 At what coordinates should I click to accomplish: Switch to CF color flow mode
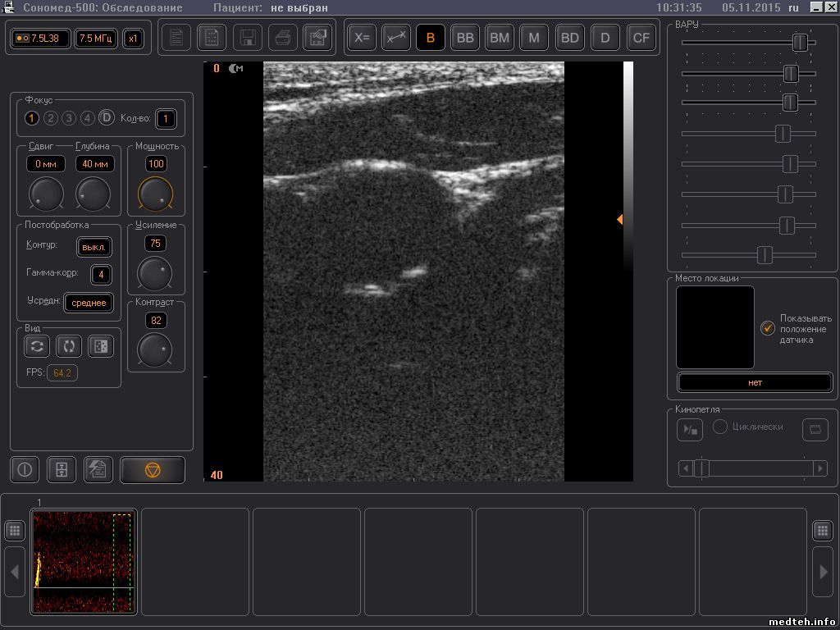tap(641, 38)
